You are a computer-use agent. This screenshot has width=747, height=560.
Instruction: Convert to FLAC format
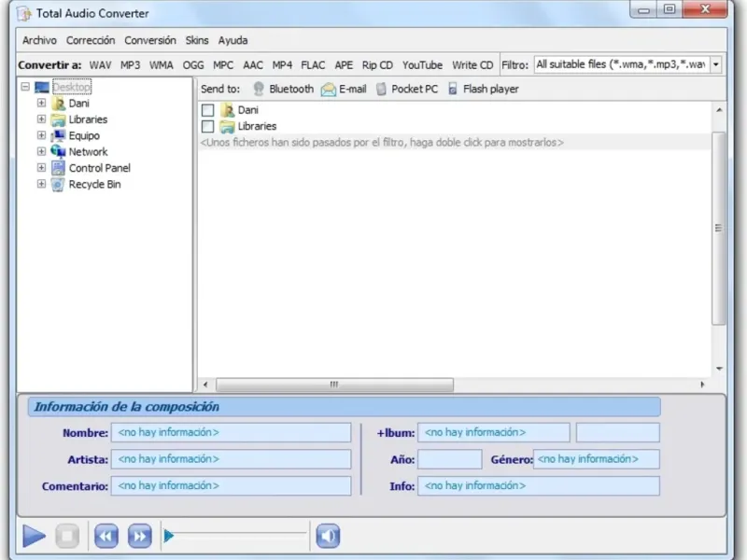point(313,65)
